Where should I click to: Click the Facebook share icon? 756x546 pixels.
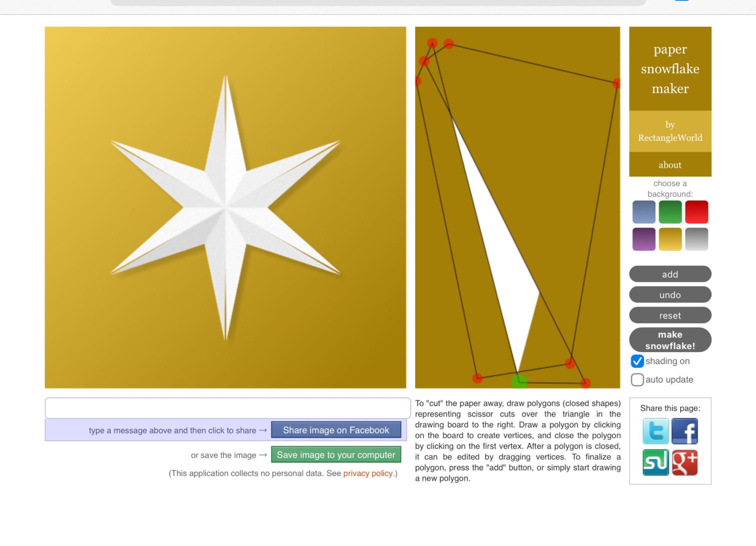684,431
